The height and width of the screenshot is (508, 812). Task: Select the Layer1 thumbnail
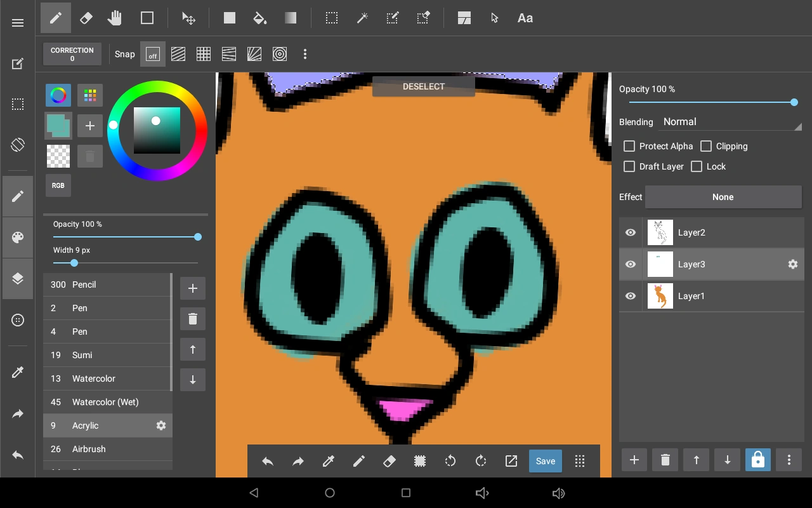coord(660,296)
